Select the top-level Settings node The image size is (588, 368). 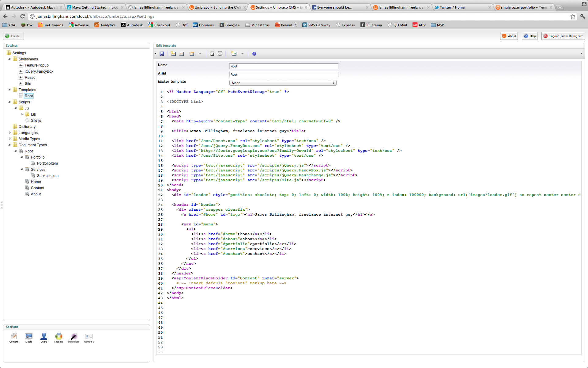tap(19, 53)
